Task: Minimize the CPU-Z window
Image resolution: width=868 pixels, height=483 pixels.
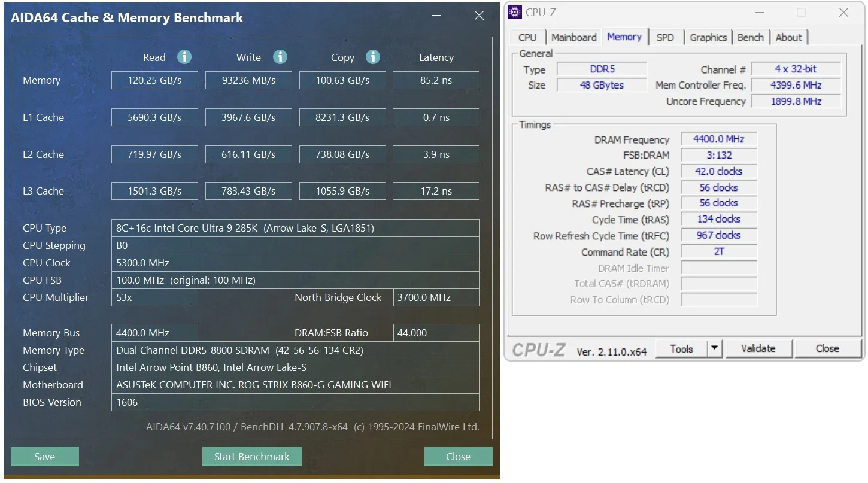Action: (760, 12)
